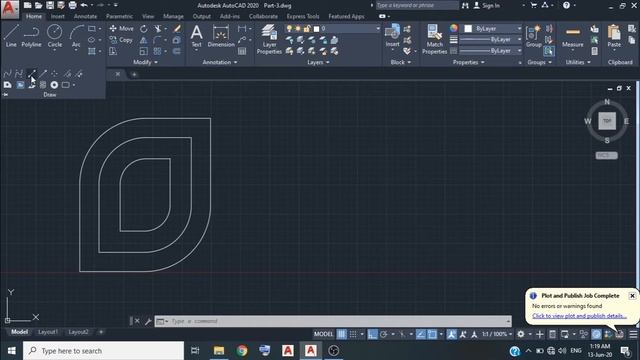
Task: Toggle 2D object snap
Action: click(x=432, y=334)
